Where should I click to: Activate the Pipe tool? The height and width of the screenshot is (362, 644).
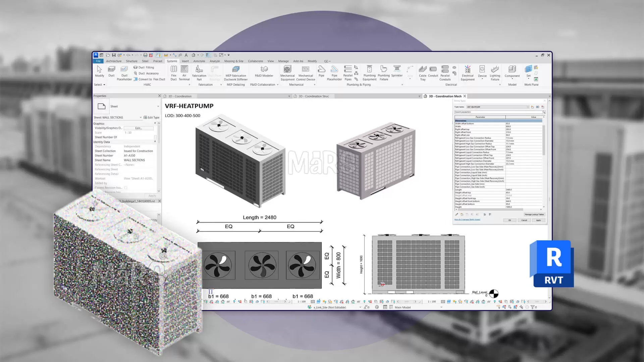[321, 71]
